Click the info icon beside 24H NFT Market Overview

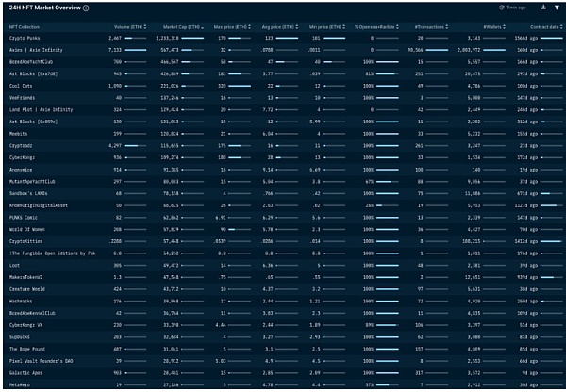point(86,8)
